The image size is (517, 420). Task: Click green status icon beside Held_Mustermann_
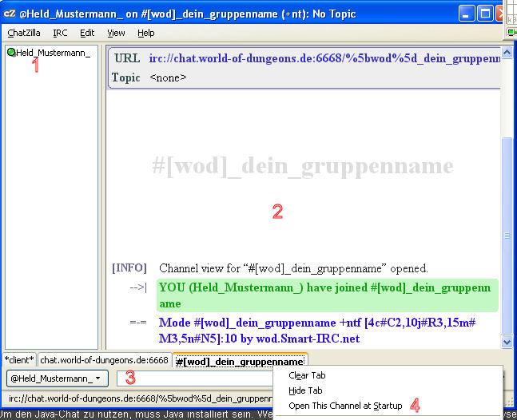(11, 53)
